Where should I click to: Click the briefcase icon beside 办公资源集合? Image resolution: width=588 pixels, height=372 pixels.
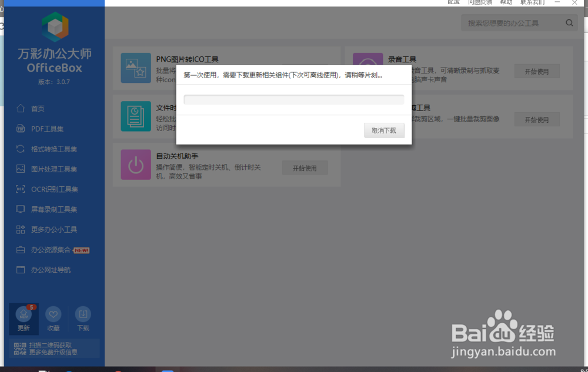pyautogui.click(x=21, y=250)
